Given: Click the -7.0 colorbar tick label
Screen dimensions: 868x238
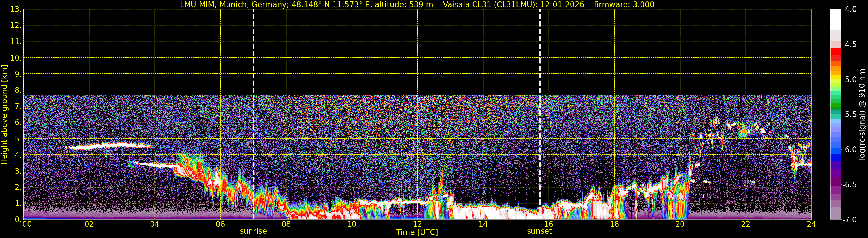Looking at the screenshot, I should 849,220.
